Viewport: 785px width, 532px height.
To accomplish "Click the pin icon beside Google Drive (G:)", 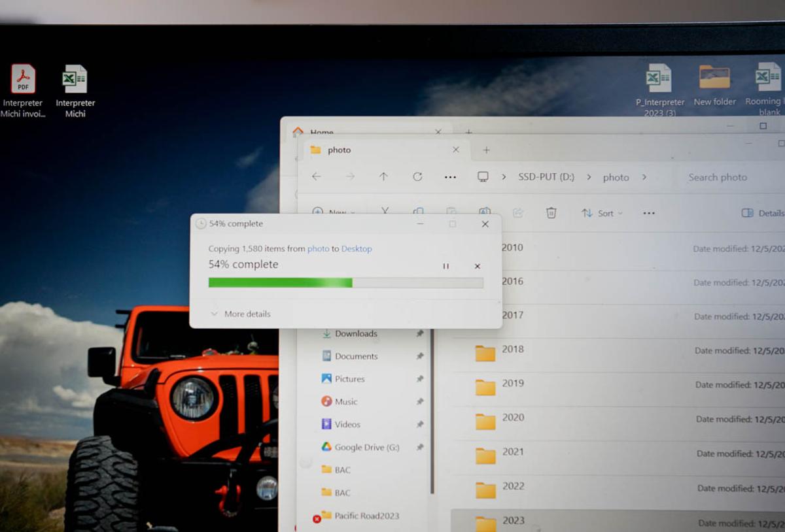I will (x=419, y=448).
